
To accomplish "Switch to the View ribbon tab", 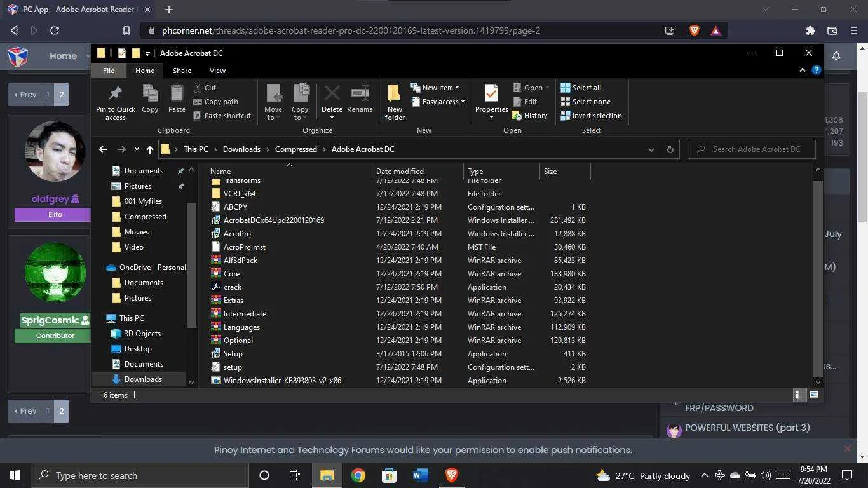I will coord(217,71).
